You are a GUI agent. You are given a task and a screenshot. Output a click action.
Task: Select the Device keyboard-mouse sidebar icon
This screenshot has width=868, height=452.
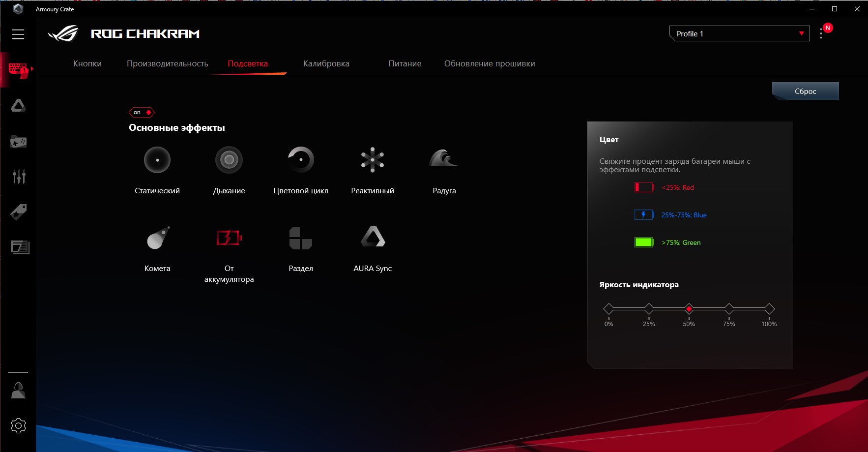[18, 70]
